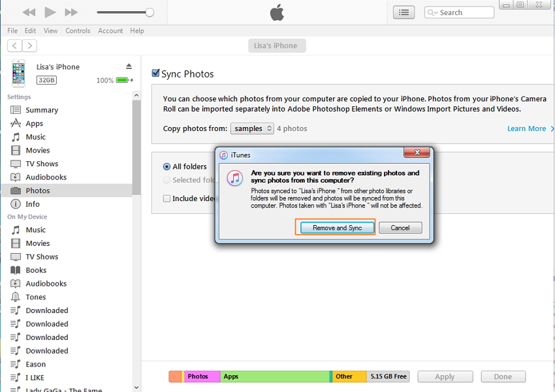Enable the Include videos checkbox
Screen dimensions: 555x392
167,199
